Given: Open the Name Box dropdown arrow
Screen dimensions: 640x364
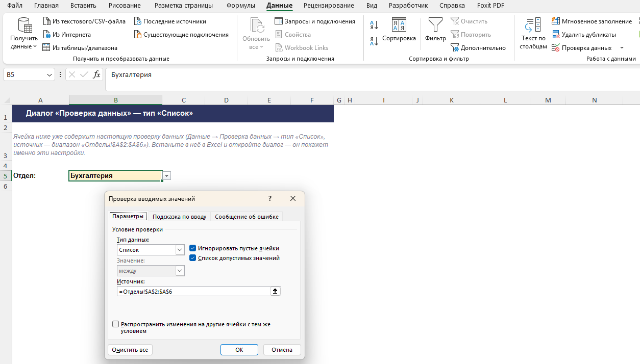Looking at the screenshot, I should (x=50, y=75).
